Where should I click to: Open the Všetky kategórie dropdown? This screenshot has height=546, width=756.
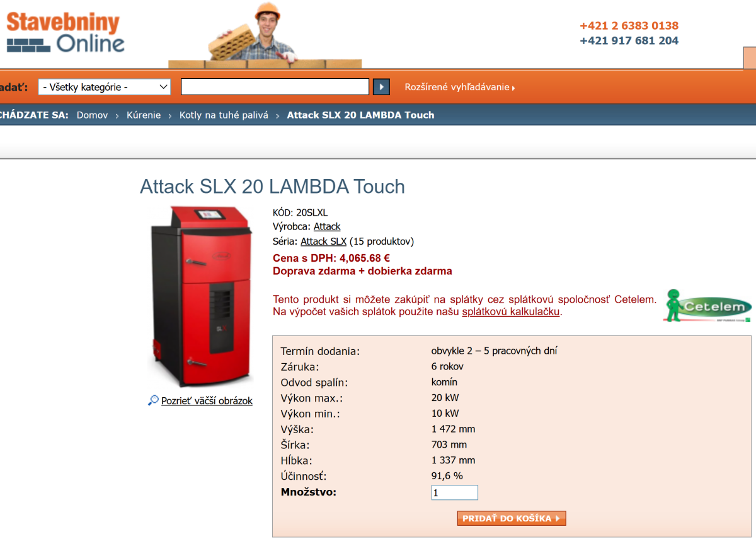[105, 87]
